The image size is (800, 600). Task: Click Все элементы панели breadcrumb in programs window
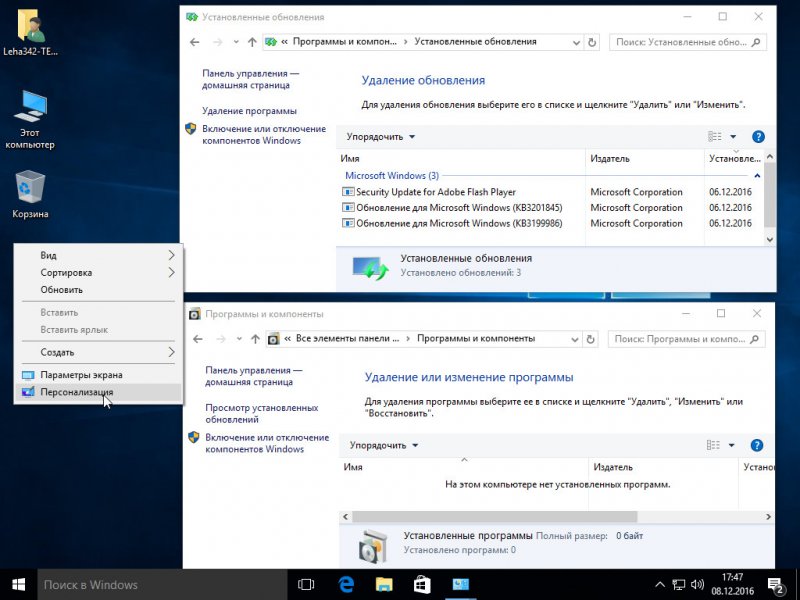[x=347, y=339]
